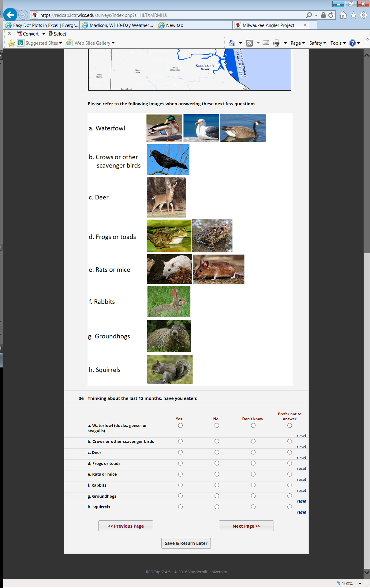Click reset link for Squirrels row

tap(301, 512)
